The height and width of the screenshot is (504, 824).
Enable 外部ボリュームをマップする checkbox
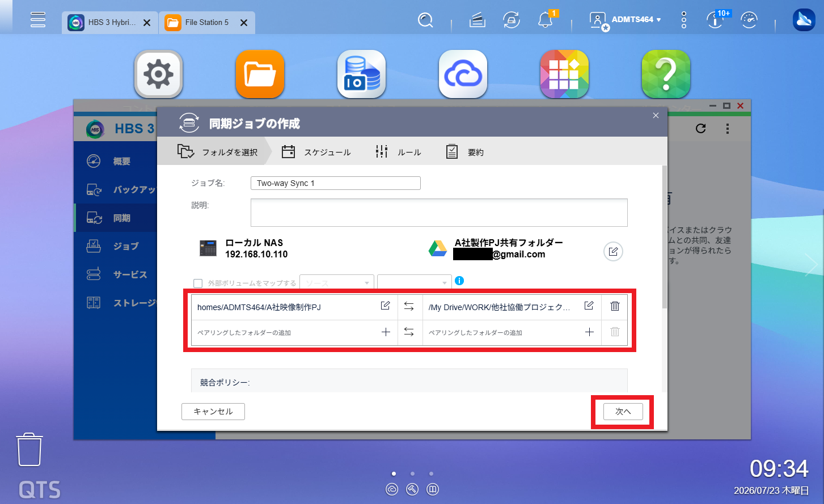coord(198,283)
